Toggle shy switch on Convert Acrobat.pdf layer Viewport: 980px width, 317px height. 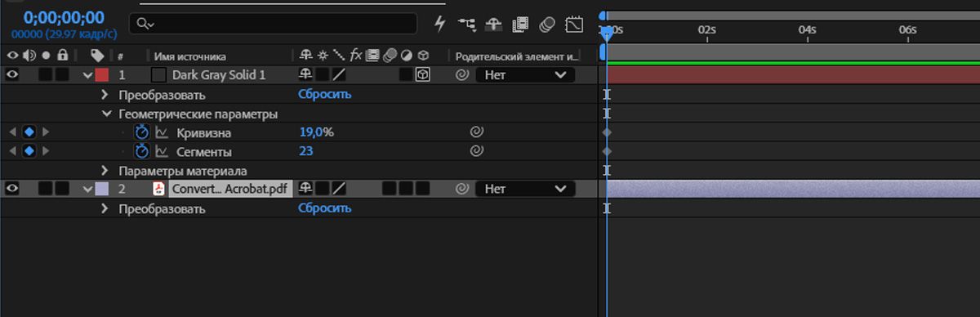[x=306, y=189]
